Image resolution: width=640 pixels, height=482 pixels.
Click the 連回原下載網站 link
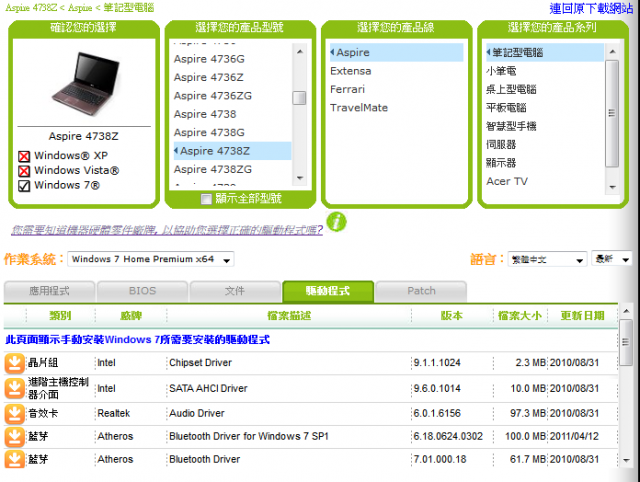click(591, 8)
